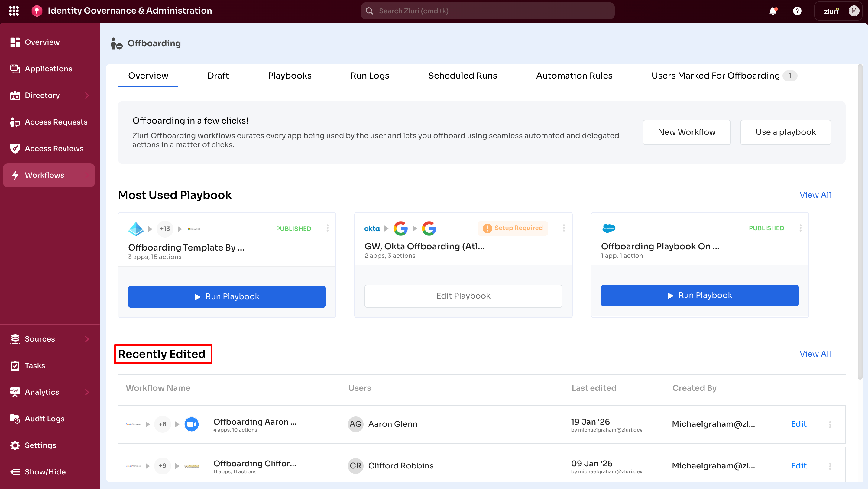
Task: Run the Offboarding Template playbook
Action: pos(227,296)
